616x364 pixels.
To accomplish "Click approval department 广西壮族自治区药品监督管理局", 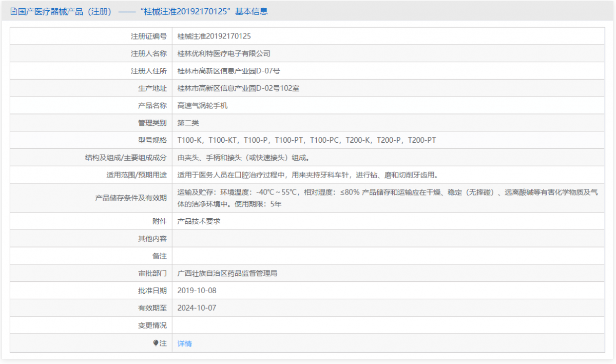I will [227, 274].
